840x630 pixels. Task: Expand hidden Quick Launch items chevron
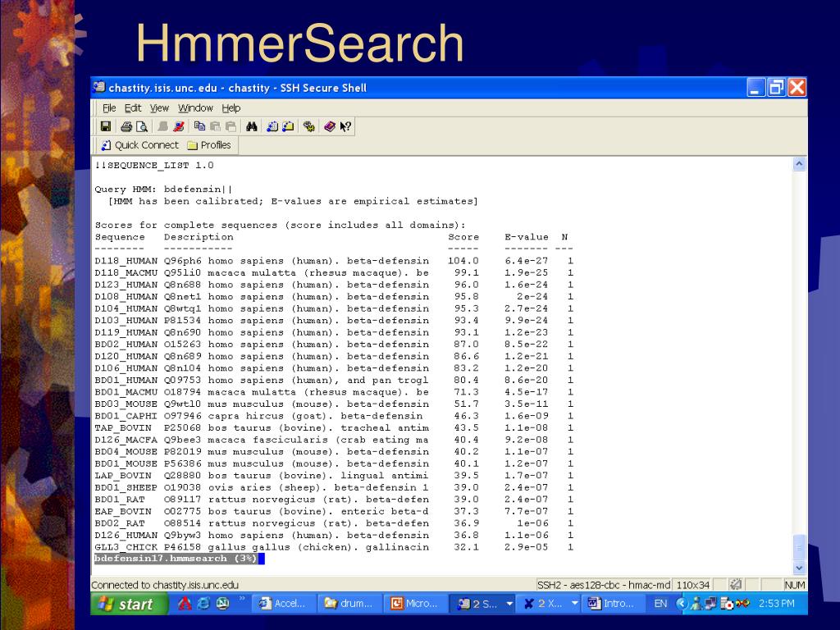coord(242,598)
